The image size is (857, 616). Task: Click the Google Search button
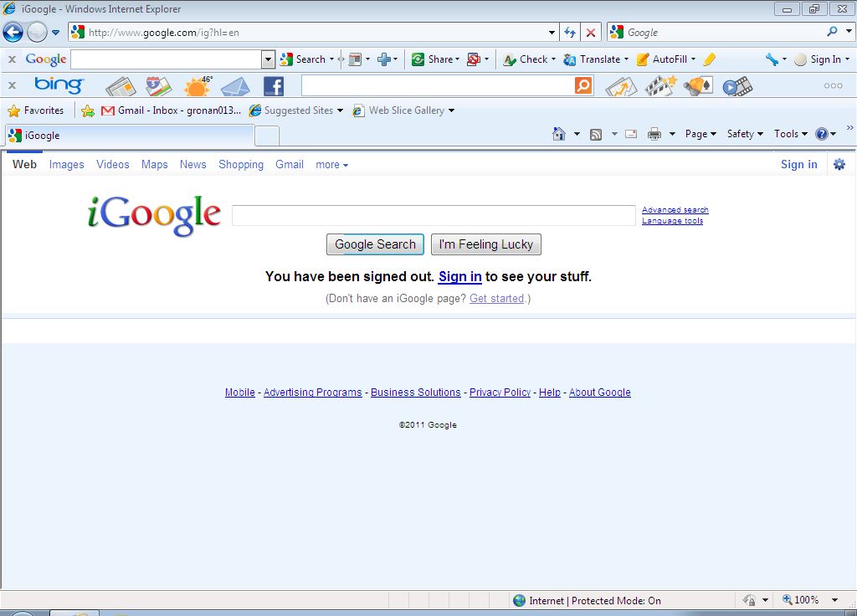pyautogui.click(x=375, y=244)
